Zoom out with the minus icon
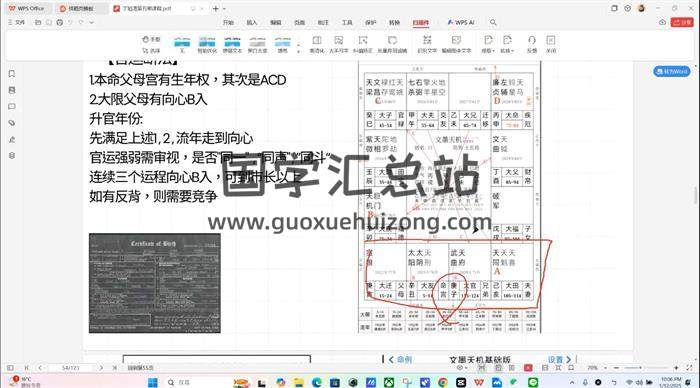 click(x=616, y=368)
